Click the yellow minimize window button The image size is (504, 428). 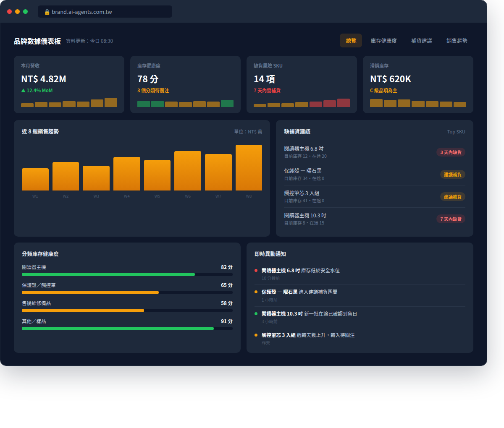pos(17,12)
